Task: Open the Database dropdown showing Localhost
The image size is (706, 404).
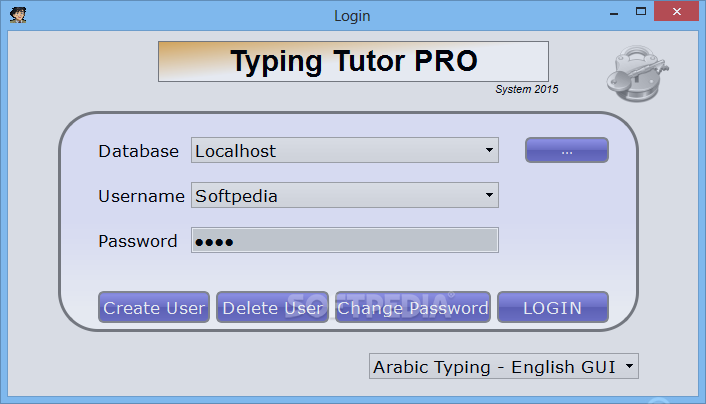Action: click(345, 150)
